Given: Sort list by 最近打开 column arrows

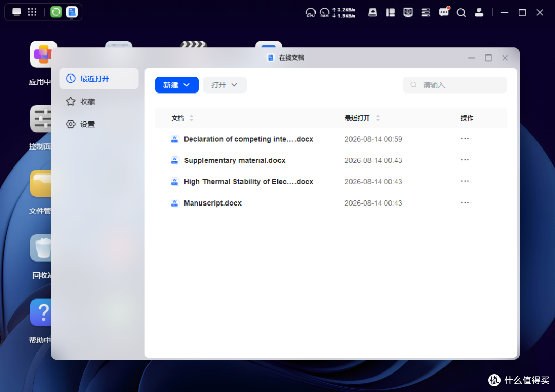Looking at the screenshot, I should click(x=378, y=118).
